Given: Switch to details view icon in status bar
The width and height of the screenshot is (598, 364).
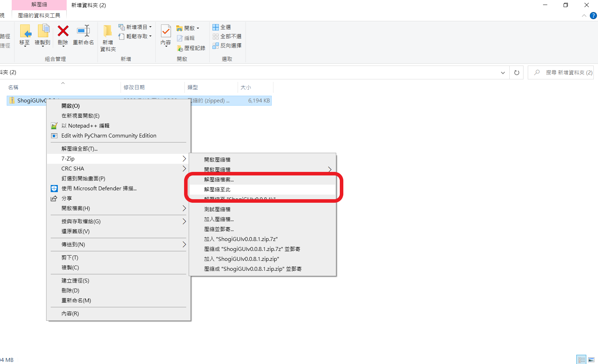Looking at the screenshot, I should click(x=581, y=360).
